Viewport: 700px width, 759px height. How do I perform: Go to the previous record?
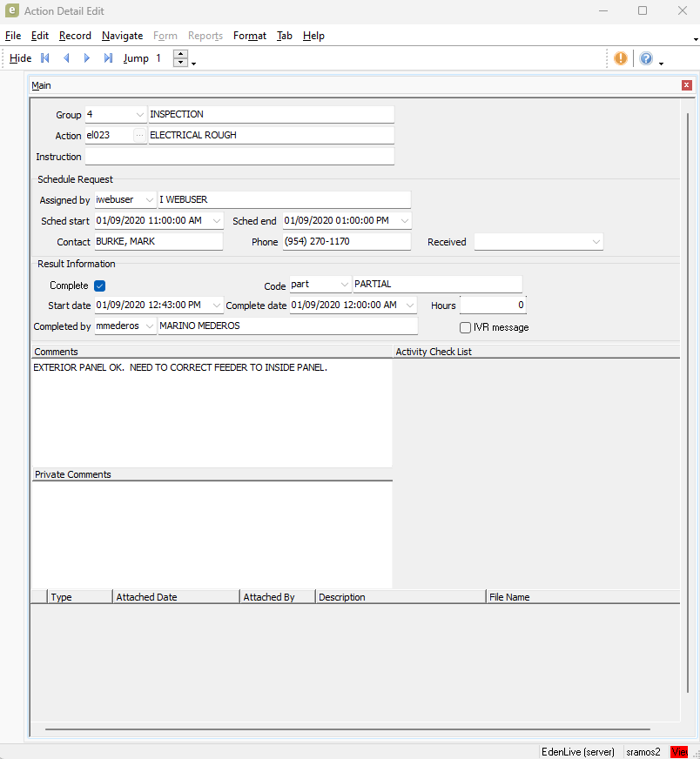[x=66, y=58]
